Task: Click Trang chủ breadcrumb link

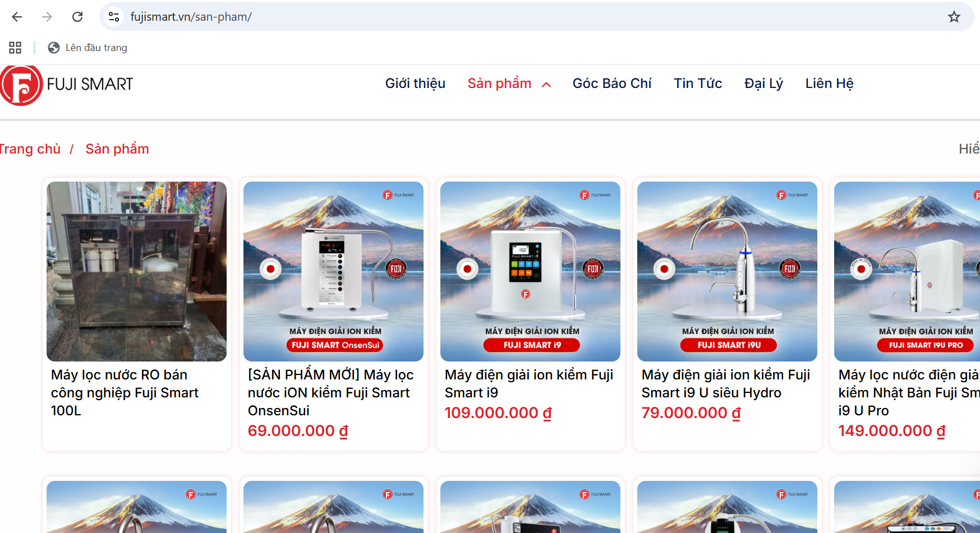Action: [30, 149]
